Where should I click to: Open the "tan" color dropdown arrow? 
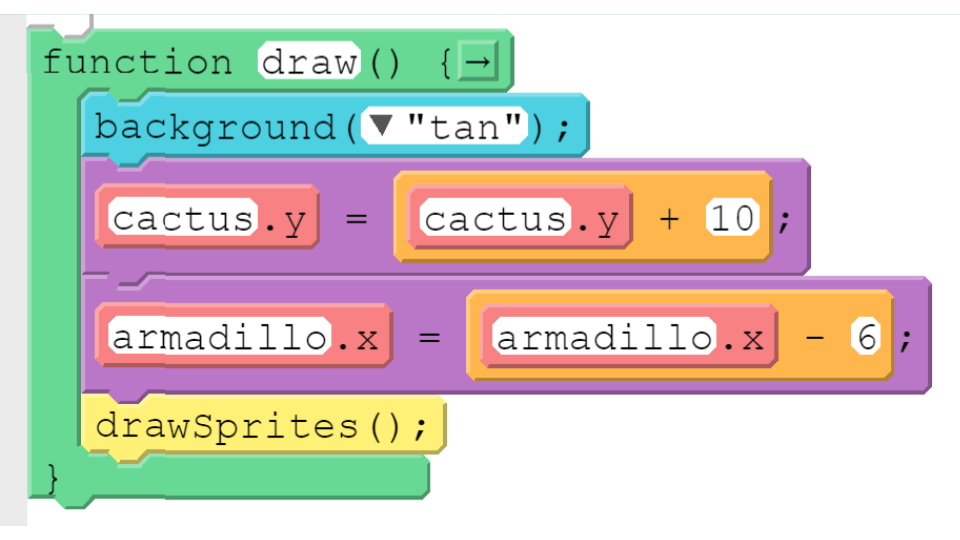coord(381,126)
